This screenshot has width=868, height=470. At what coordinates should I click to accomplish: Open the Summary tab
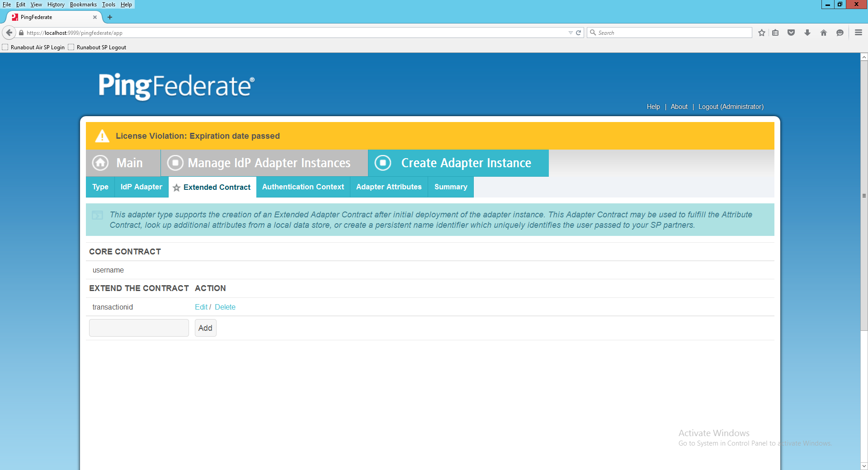[451, 187]
